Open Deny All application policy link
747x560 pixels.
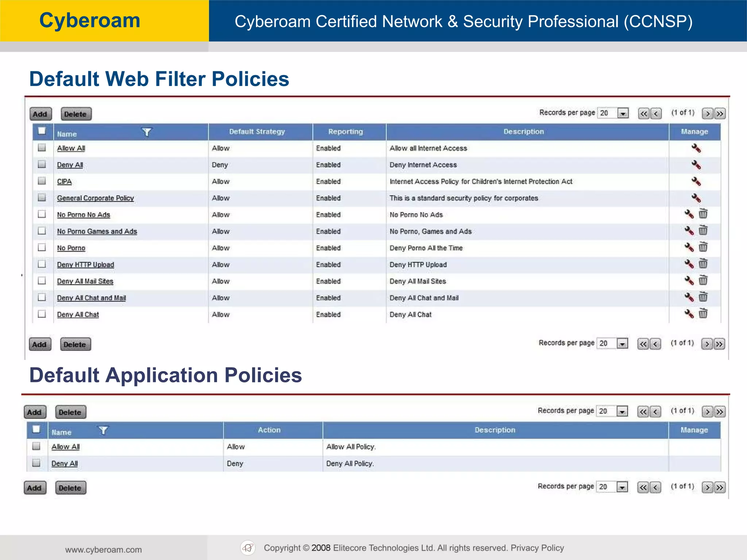pos(65,463)
